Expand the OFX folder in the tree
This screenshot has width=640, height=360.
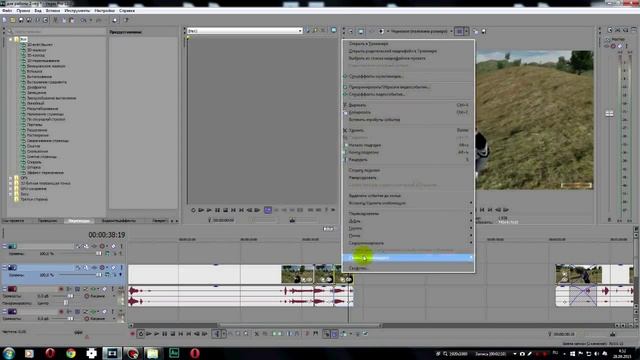click(11, 178)
